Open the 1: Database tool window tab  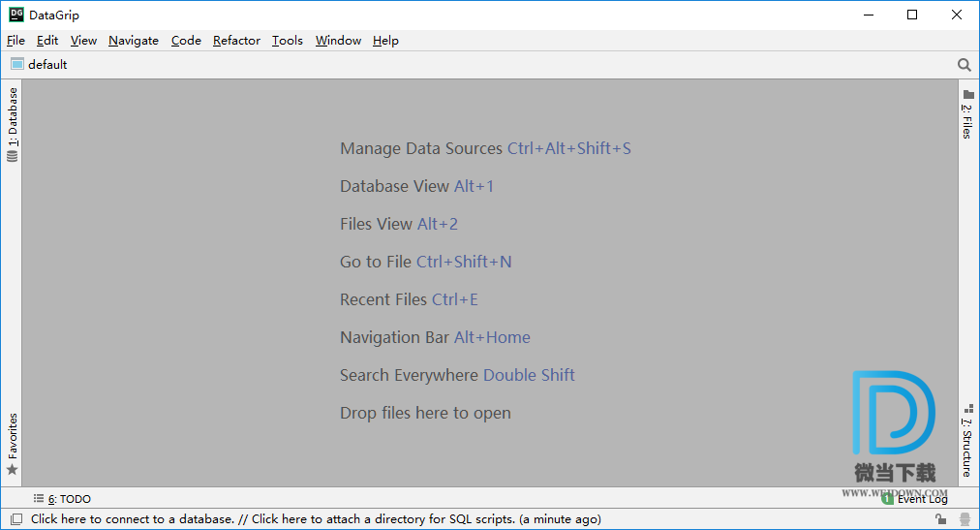[13, 117]
